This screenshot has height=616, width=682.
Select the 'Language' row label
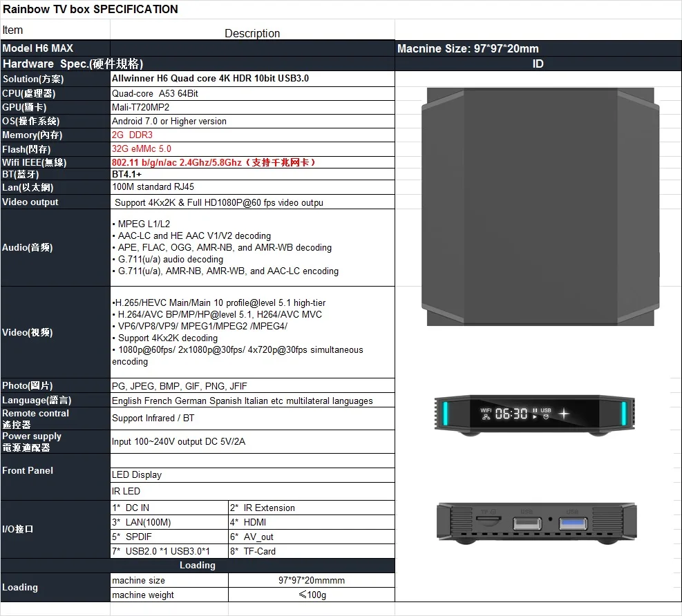[x=55, y=401]
